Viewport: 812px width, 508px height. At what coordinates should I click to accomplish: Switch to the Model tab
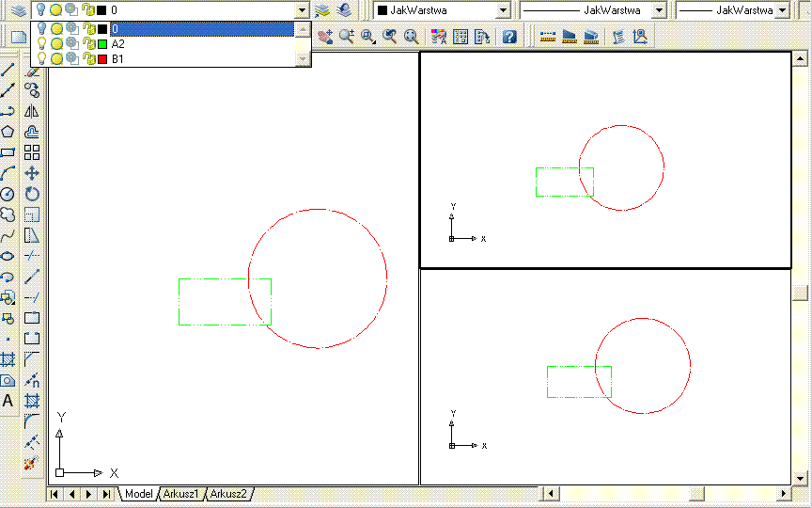[x=138, y=494]
